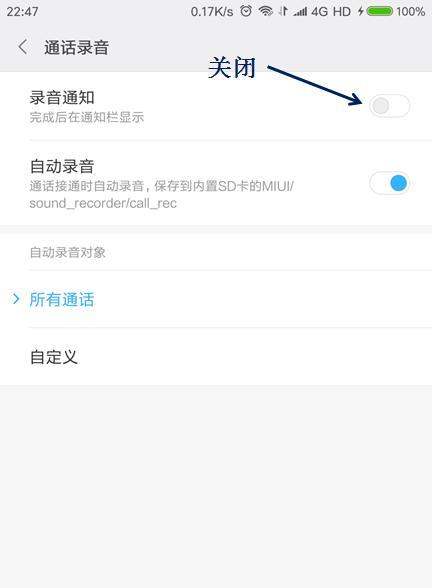
Task: Choose the 自定义 recording option
Action: click(x=216, y=357)
